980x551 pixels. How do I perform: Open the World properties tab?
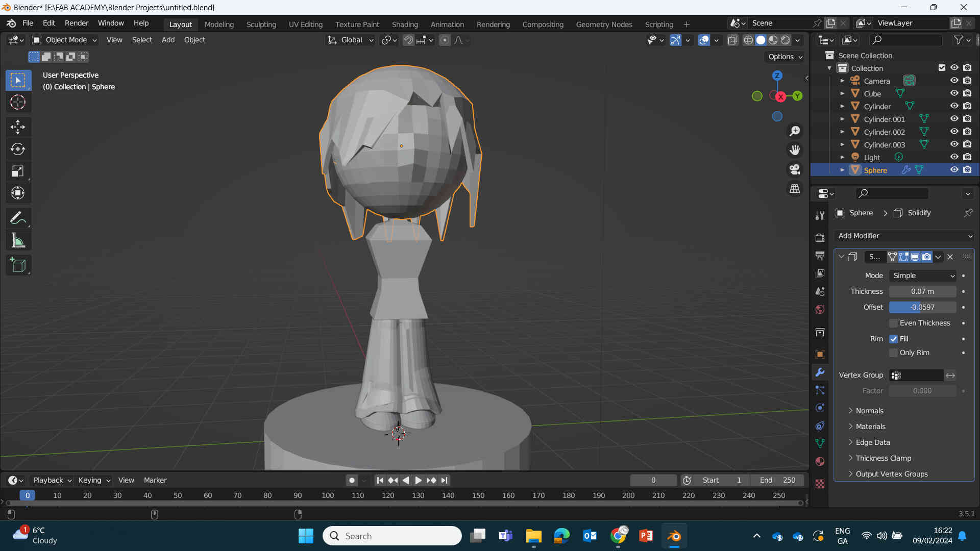pyautogui.click(x=820, y=309)
